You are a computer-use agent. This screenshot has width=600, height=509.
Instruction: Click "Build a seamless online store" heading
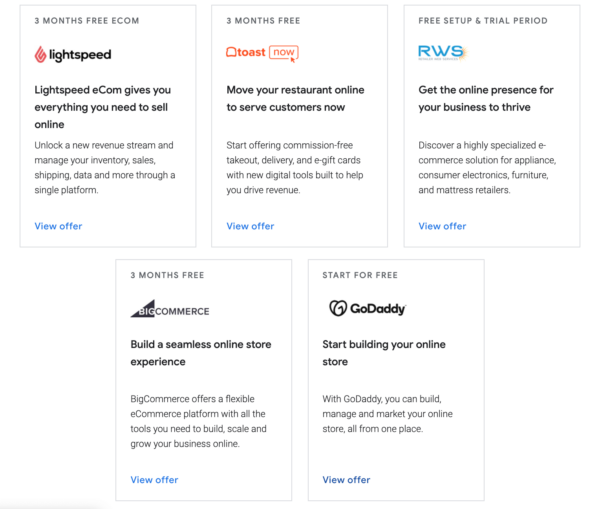click(x=200, y=353)
